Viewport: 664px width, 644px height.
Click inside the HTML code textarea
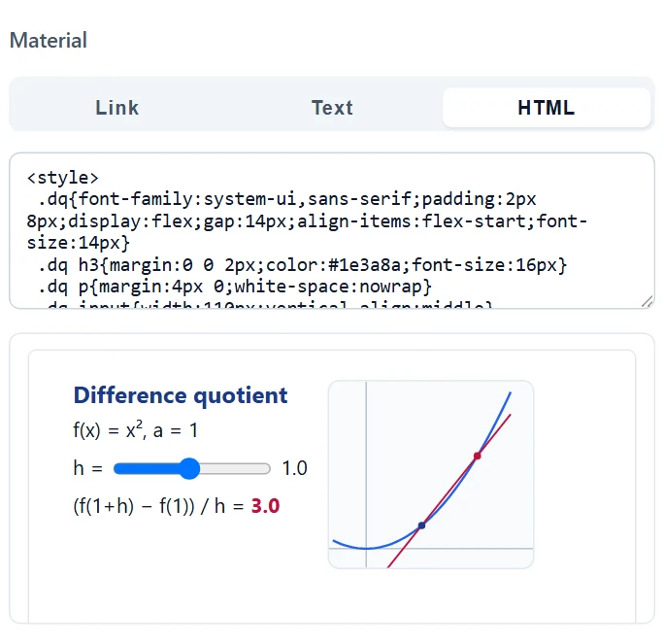[332, 230]
